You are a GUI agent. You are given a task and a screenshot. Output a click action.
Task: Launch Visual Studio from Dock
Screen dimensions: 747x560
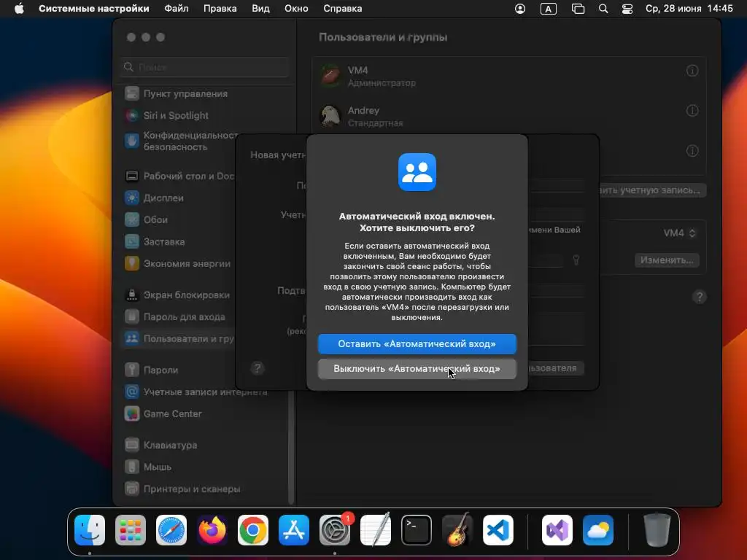point(557,530)
